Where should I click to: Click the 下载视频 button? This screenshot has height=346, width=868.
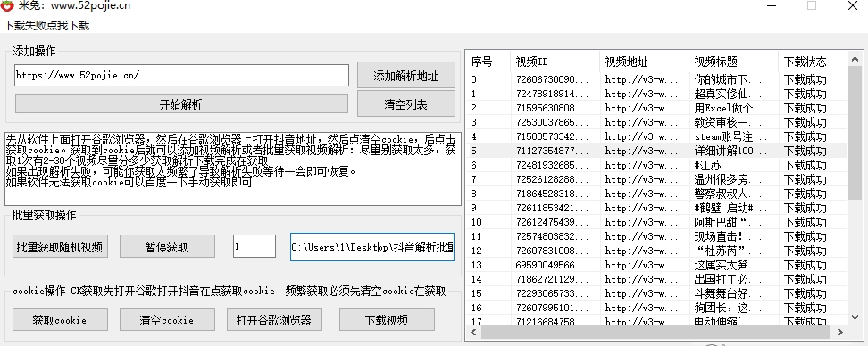[x=387, y=319]
